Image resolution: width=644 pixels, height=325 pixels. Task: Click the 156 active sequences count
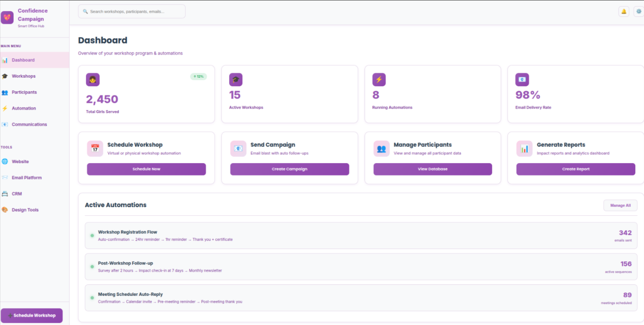coord(626,264)
